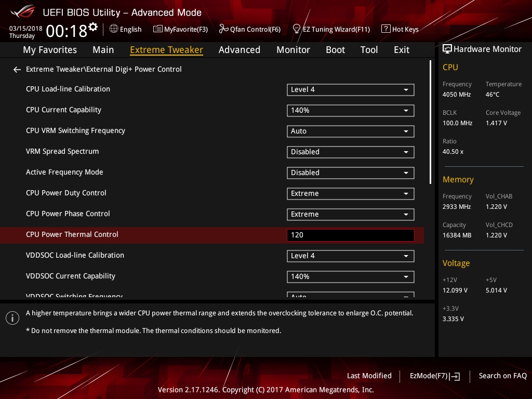This screenshot has width=532, height=399.
Task: Select Active Frequency Mode label
Action: click(64, 172)
